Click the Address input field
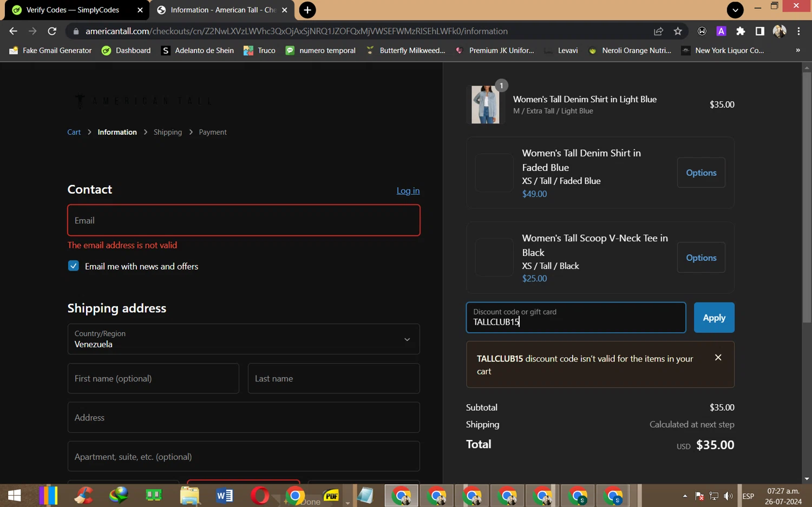This screenshot has height=507, width=812. (x=244, y=418)
